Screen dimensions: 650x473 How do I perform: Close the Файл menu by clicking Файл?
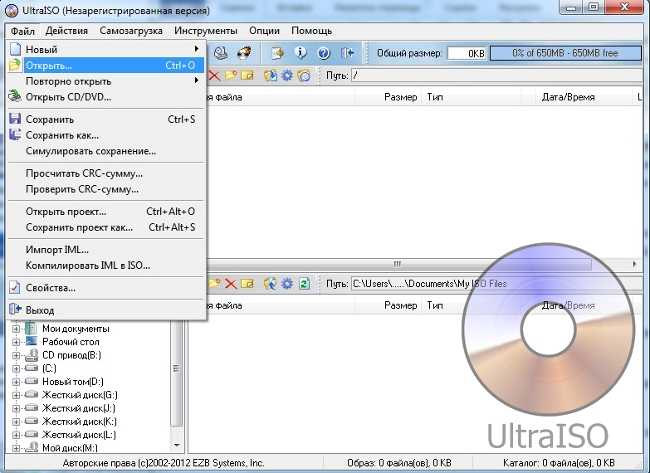pyautogui.click(x=23, y=31)
